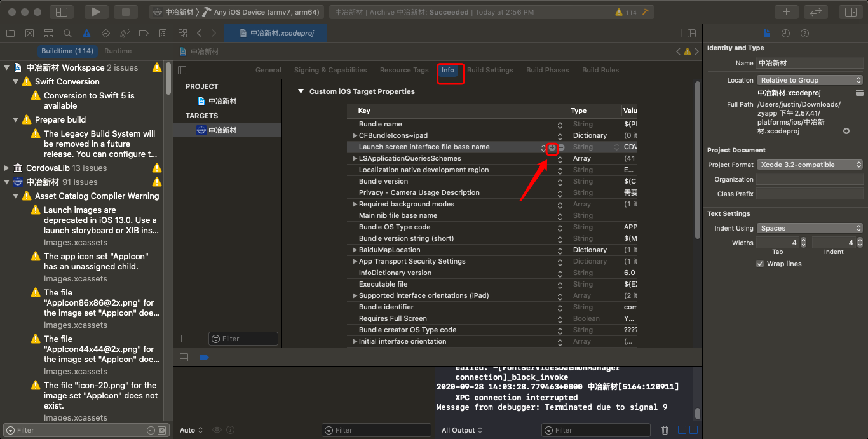Open the Test navigator diamond icon
This screenshot has width=868, height=439.
105,33
